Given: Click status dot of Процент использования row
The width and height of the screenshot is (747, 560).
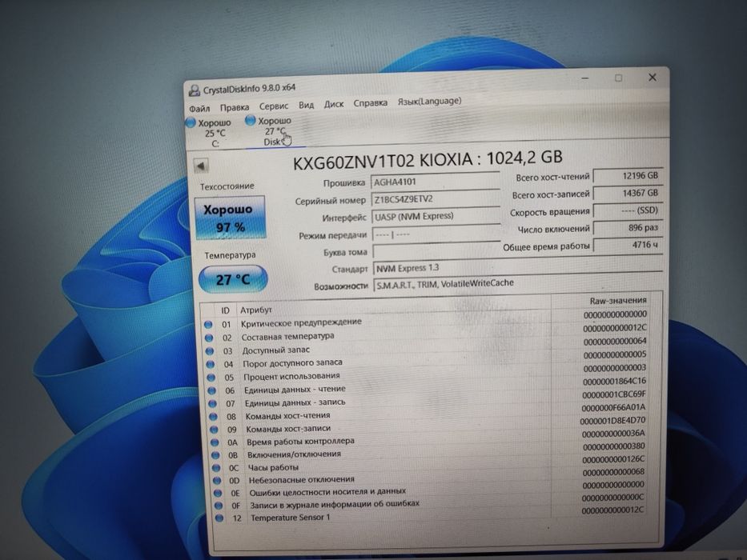Looking at the screenshot, I should pyautogui.click(x=211, y=378).
